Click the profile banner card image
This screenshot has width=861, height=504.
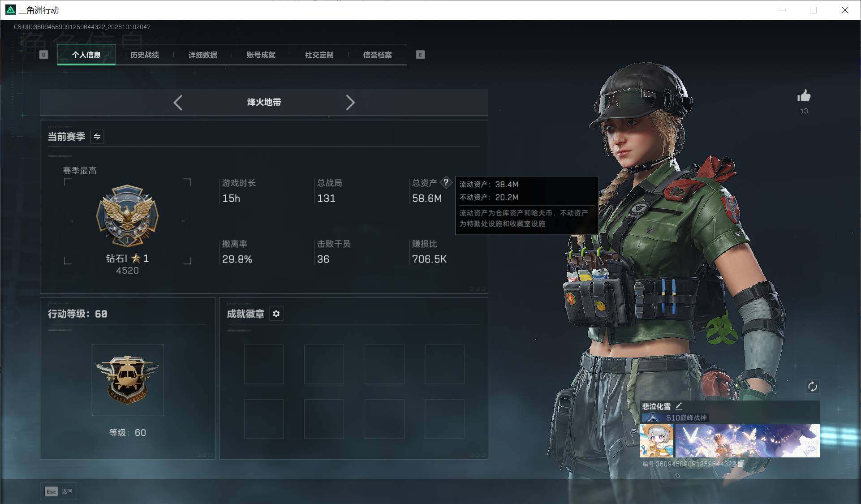click(747, 441)
